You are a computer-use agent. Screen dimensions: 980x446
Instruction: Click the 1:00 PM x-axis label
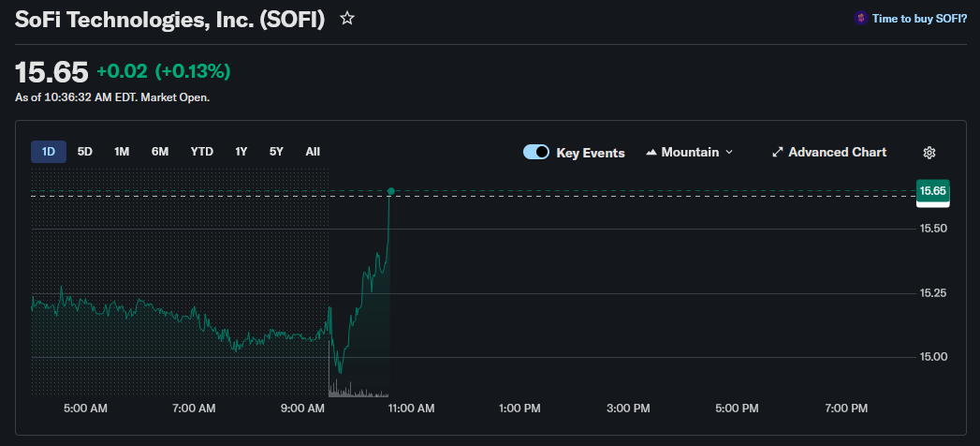[519, 409]
